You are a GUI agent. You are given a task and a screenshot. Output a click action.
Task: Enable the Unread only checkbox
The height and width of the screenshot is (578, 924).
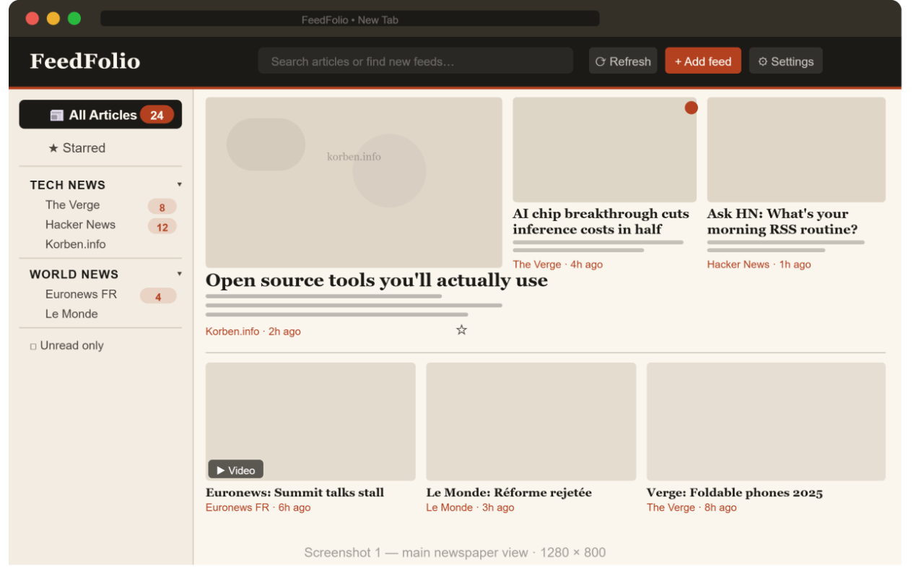33,347
